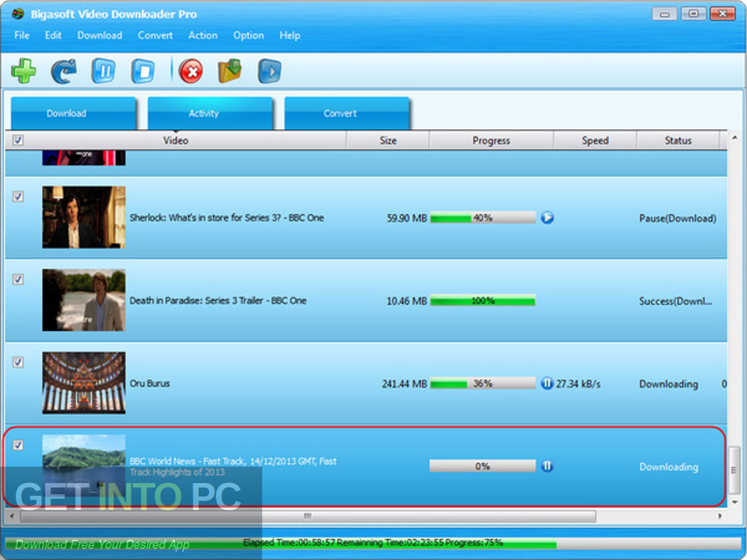The image size is (747, 560).
Task: Click the red Delete toolbar icon
Action: (191, 72)
